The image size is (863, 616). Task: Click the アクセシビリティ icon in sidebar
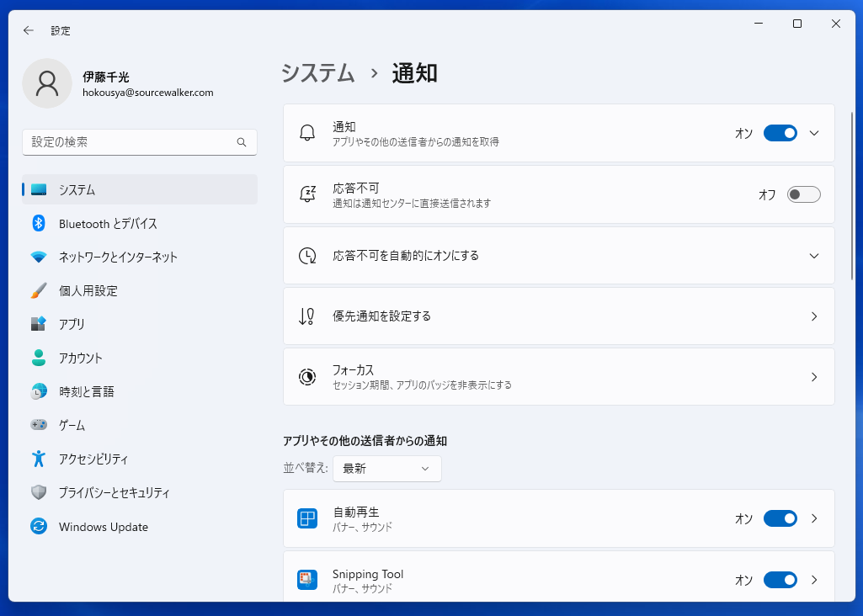(39, 459)
